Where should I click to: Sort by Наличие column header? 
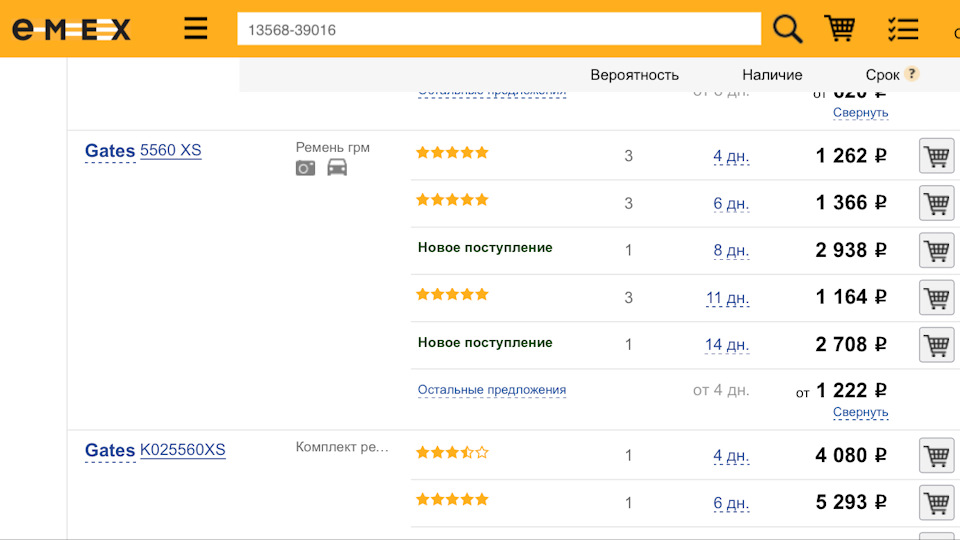click(772, 75)
